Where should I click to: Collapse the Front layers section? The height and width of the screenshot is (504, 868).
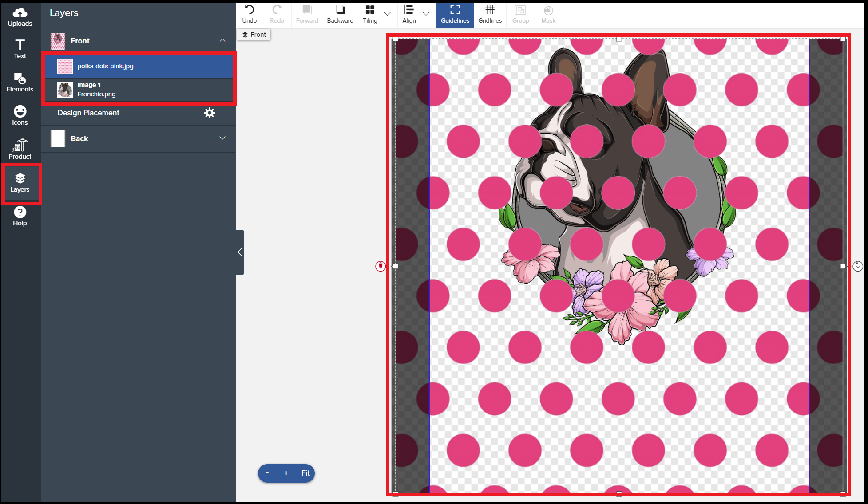222,40
